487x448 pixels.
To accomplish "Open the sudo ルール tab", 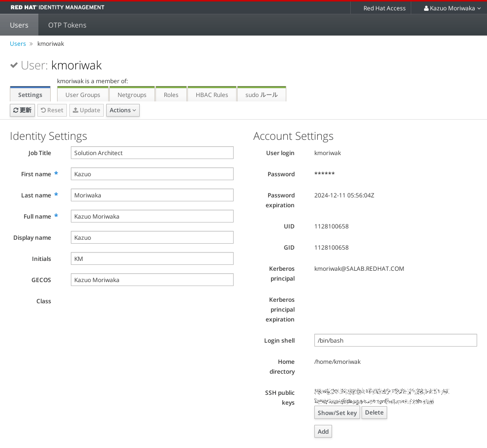I will click(261, 95).
